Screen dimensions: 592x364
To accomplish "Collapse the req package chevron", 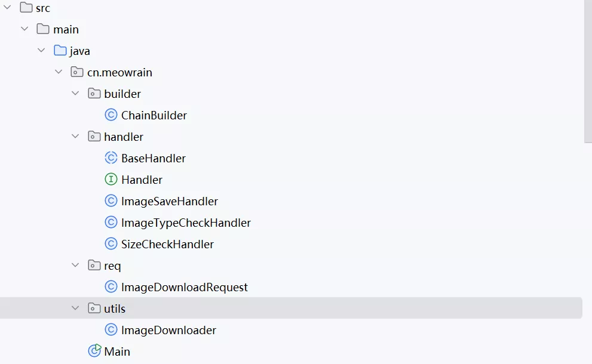I will (75, 266).
